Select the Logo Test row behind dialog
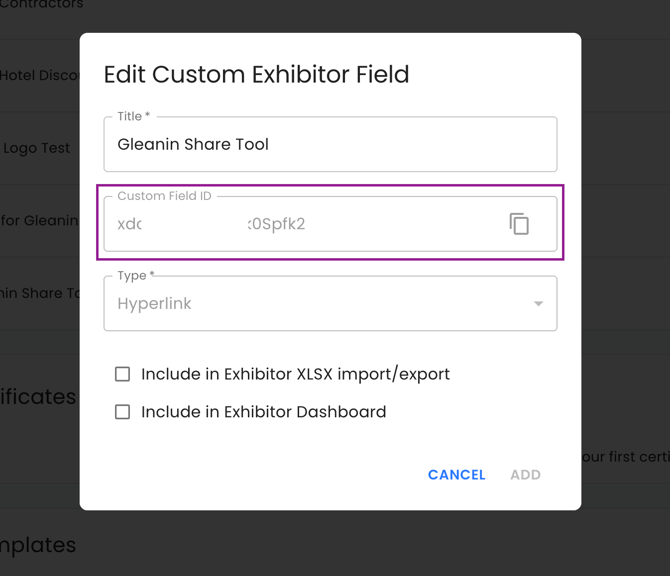The image size is (670, 576). click(36, 148)
